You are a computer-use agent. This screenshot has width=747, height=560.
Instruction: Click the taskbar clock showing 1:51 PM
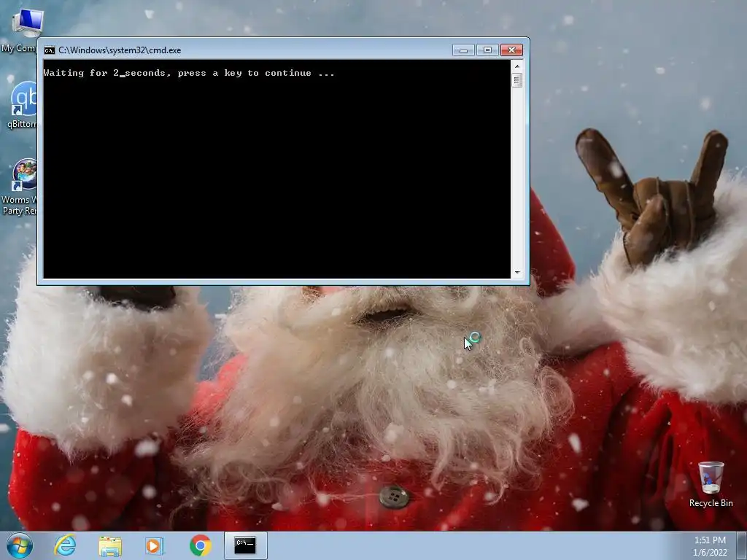(x=710, y=546)
